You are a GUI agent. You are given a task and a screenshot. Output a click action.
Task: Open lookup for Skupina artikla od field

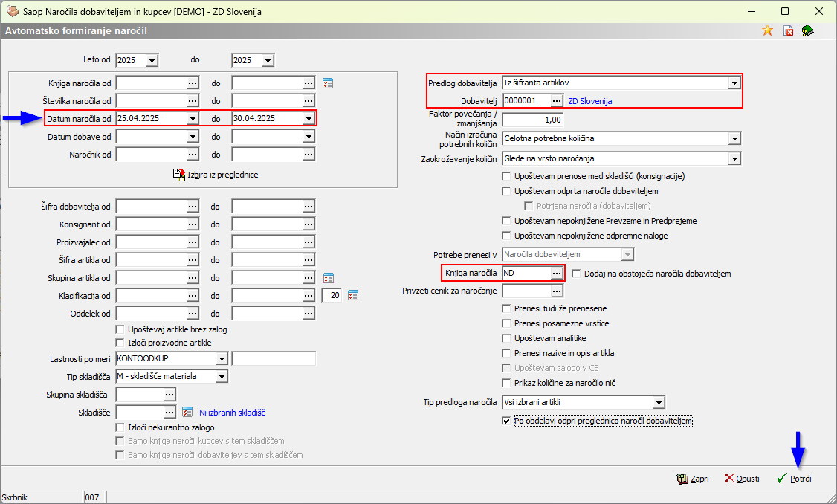(x=193, y=277)
